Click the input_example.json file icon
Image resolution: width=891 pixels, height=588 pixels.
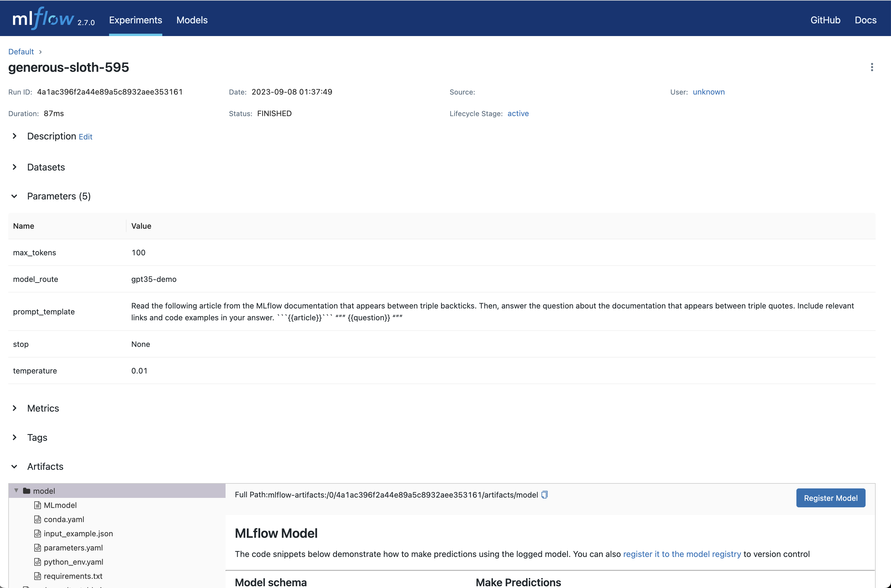pyautogui.click(x=38, y=533)
